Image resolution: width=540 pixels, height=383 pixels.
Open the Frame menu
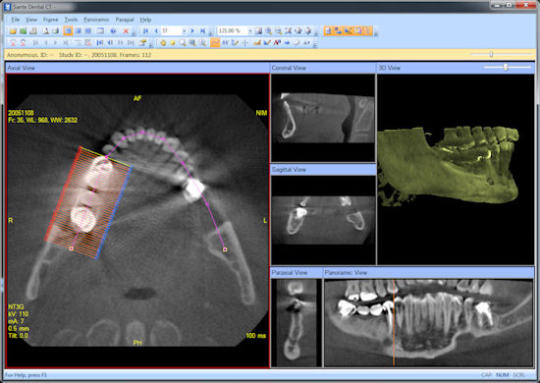[x=51, y=20]
